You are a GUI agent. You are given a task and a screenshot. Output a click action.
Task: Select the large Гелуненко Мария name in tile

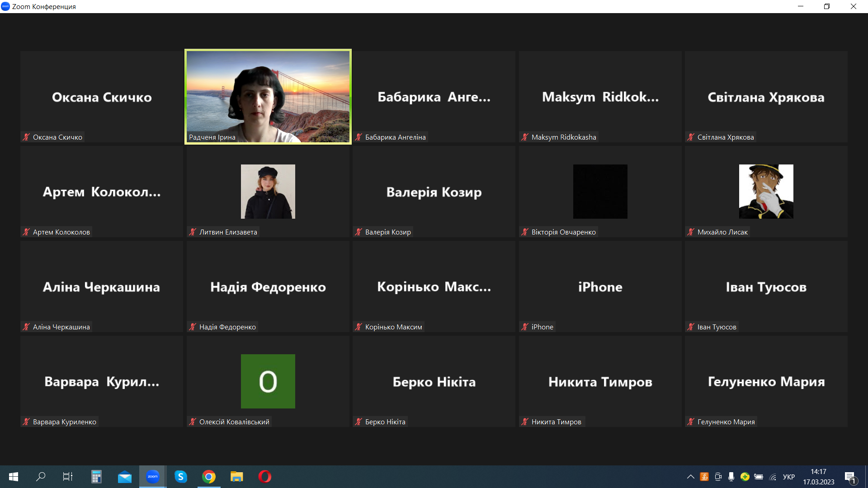[766, 382]
